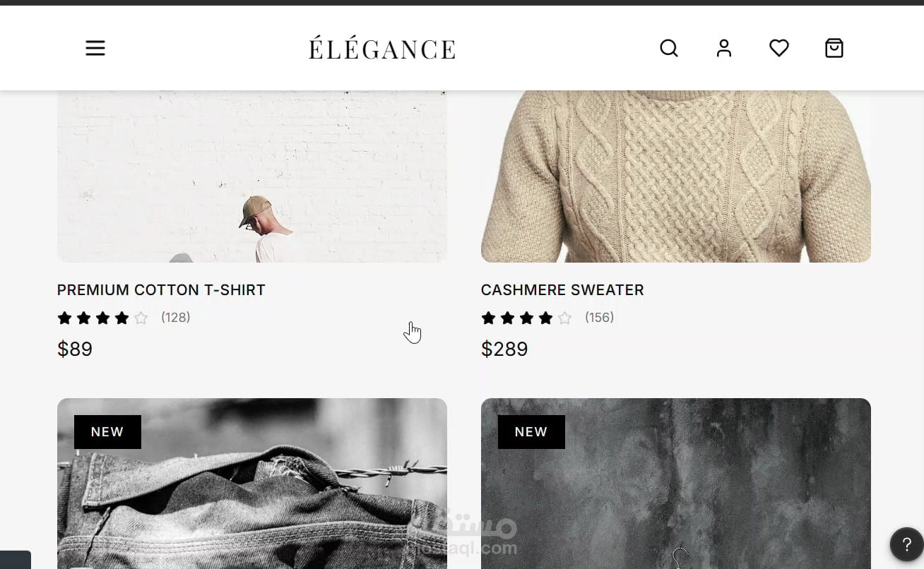The image size is (924, 569).
Task: Click the $289 sweater price
Action: 504,349
